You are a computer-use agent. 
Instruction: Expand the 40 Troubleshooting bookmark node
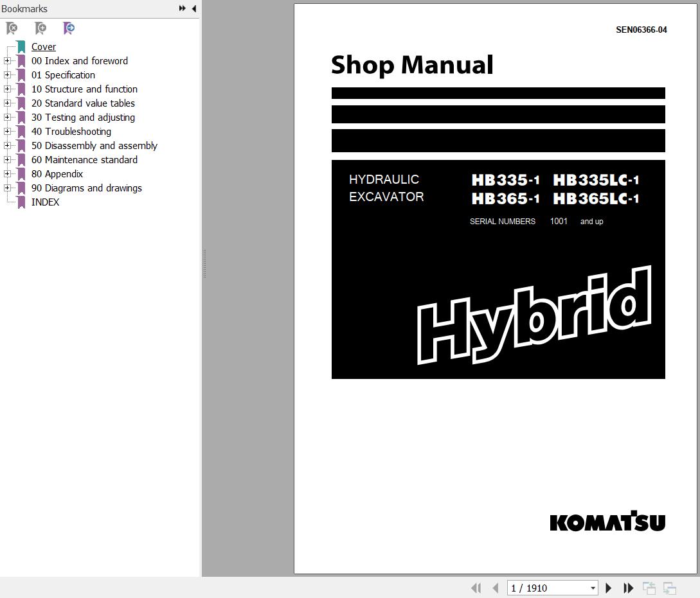(x=7, y=132)
